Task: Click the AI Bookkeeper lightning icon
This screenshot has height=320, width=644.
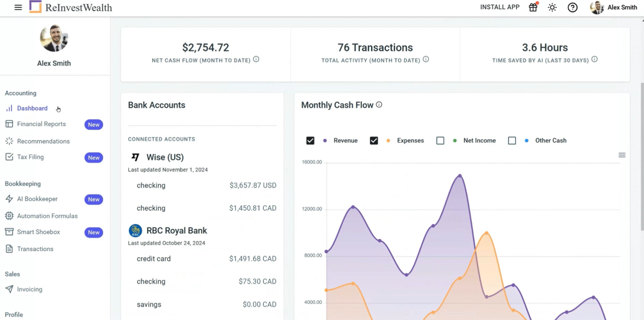Action: point(9,199)
